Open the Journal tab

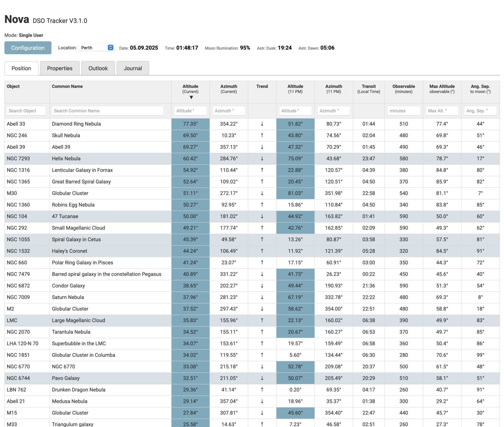[133, 68]
